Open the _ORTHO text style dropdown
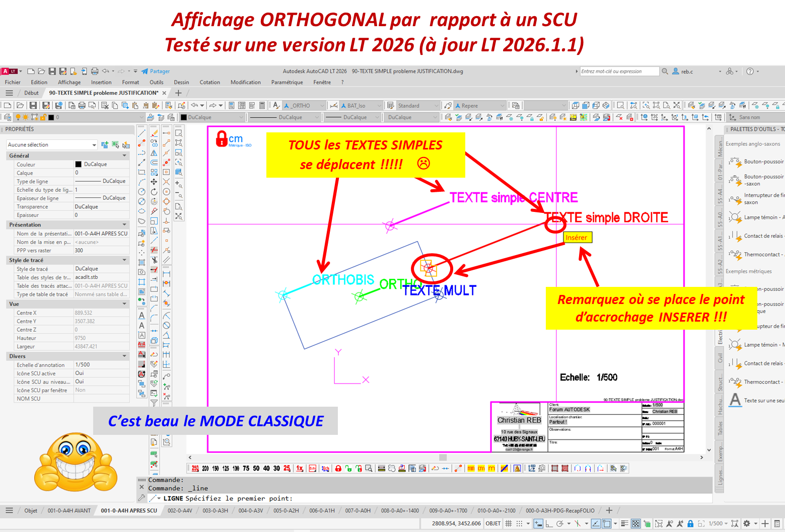The image size is (785, 532). click(321, 106)
